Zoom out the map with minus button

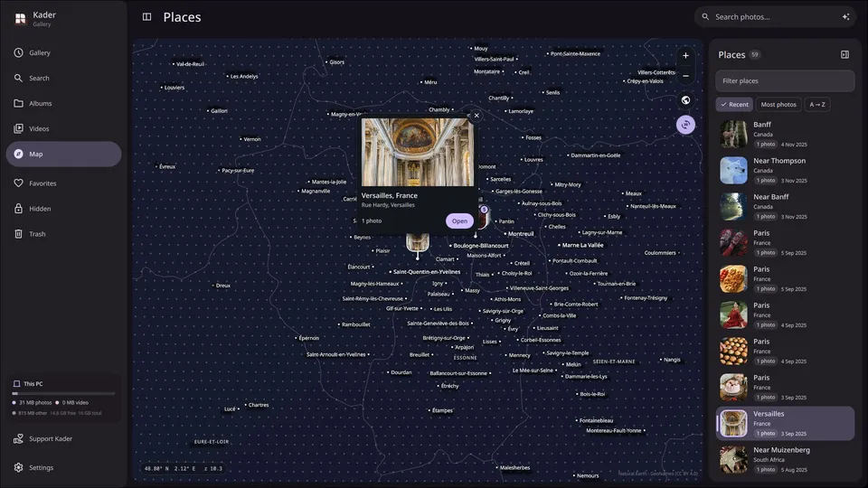685,76
